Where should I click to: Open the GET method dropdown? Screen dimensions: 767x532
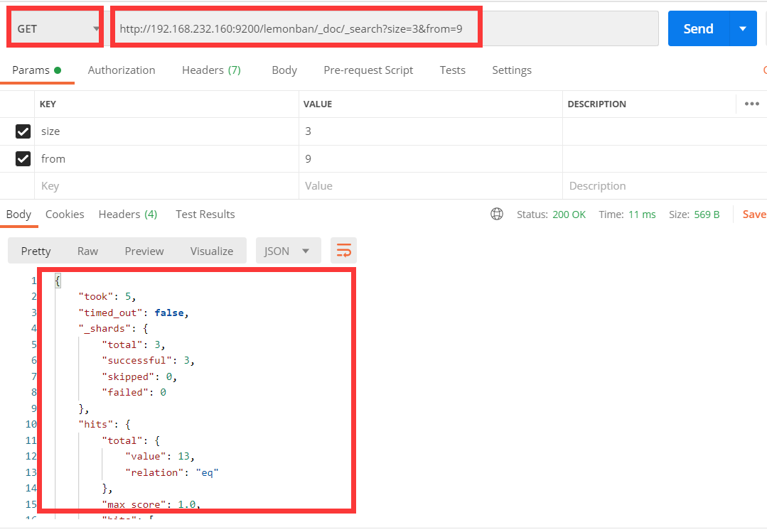point(55,29)
